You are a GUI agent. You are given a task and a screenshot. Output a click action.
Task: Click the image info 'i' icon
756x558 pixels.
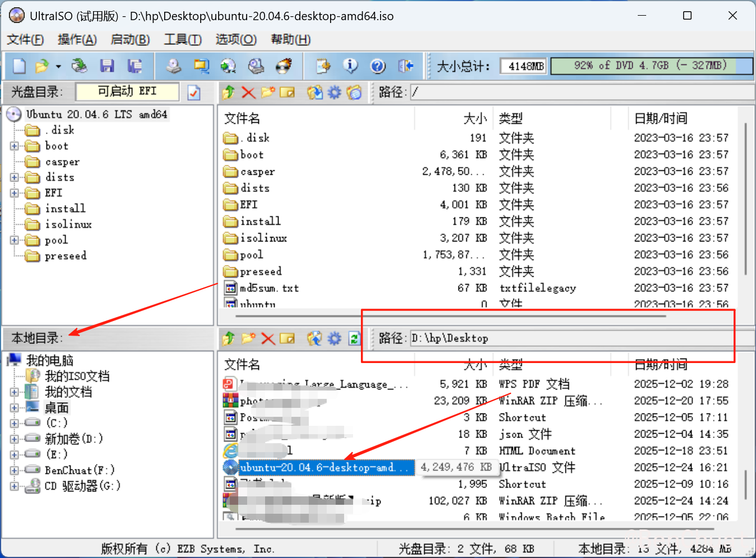[x=350, y=66]
